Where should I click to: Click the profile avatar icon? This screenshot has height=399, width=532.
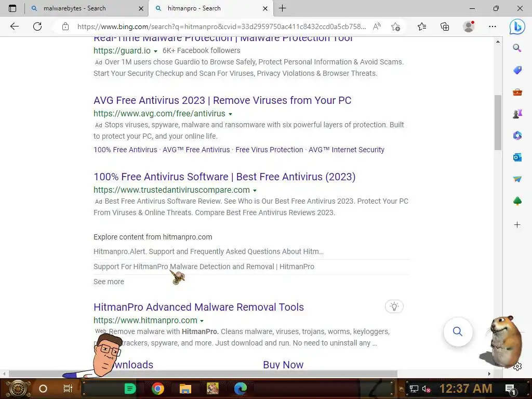[x=469, y=26]
